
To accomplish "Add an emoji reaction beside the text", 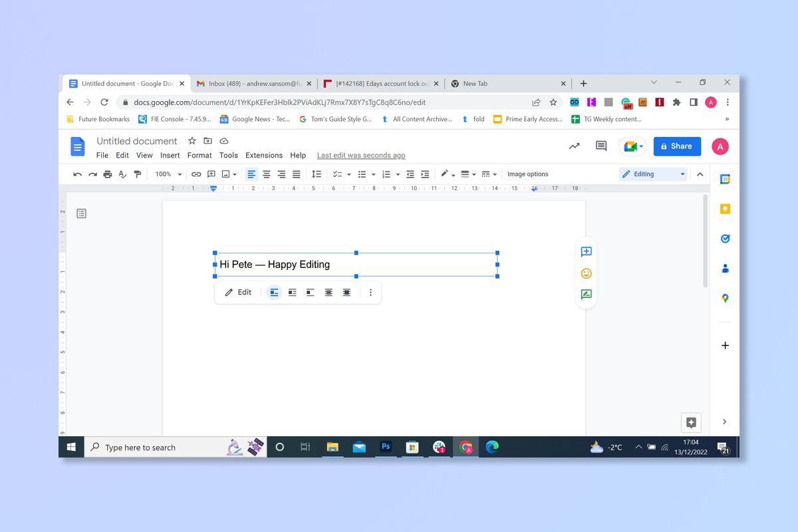I will 586,273.
